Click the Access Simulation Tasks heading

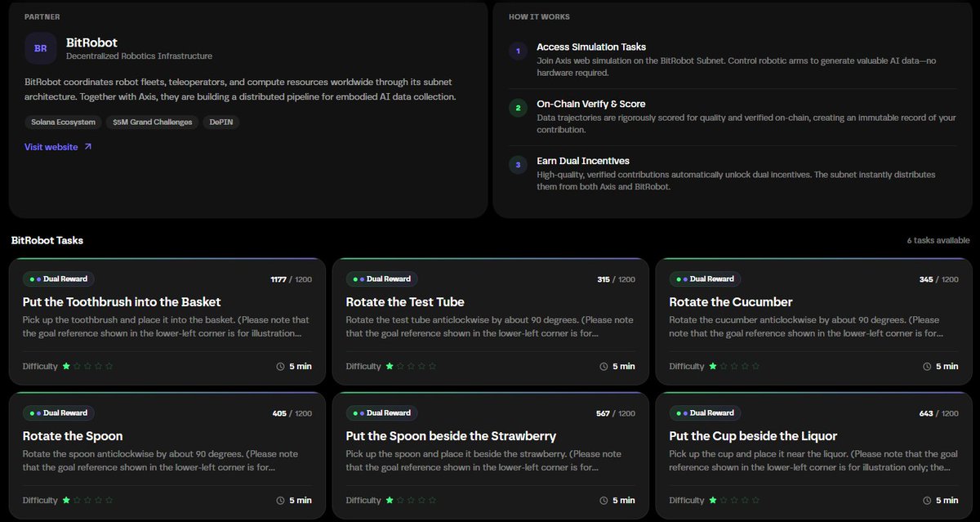point(591,47)
